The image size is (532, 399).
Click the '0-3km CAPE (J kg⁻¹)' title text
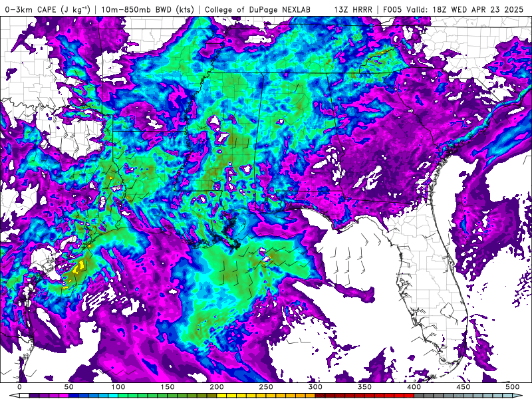click(48, 9)
